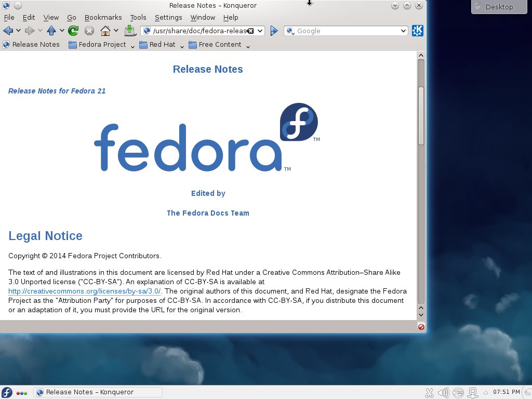Expand the location bar history dropdown
The width and height of the screenshot is (532, 399).
coord(260,31)
